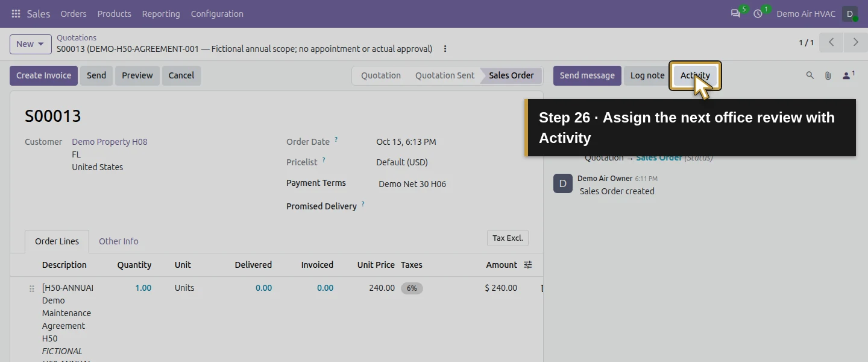
Task: Open the record actions kebab menu
Action: coord(445,49)
